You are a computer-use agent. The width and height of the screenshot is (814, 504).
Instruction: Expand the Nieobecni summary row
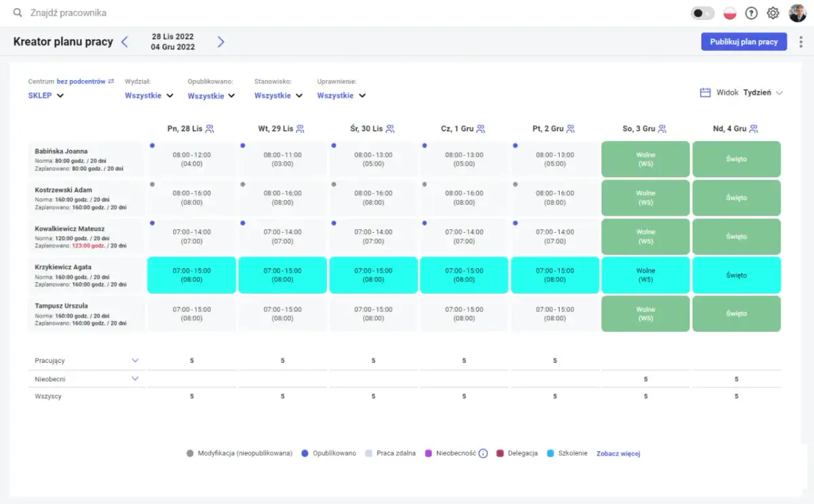pyautogui.click(x=135, y=379)
